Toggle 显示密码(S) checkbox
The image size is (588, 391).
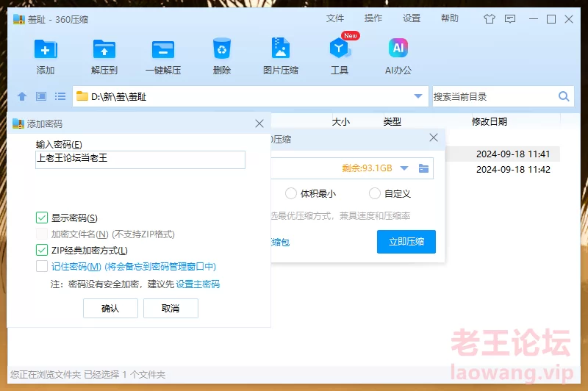pos(42,218)
